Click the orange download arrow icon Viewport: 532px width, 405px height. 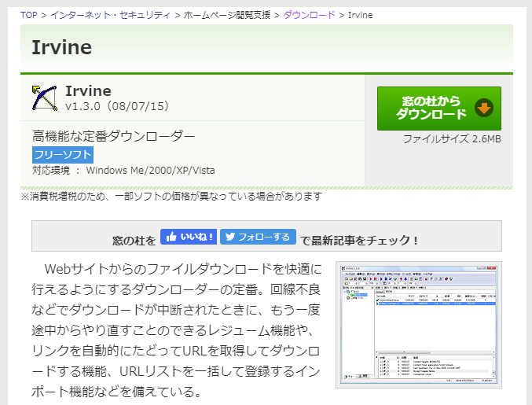[484, 108]
